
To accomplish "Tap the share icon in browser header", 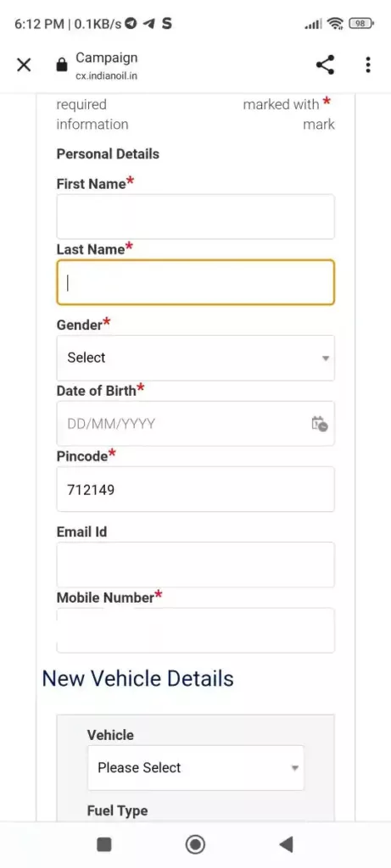I will click(325, 64).
